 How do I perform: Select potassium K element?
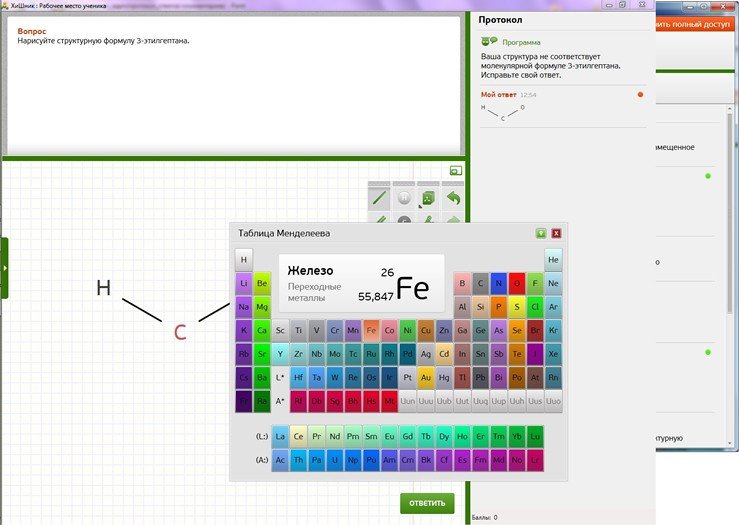(244, 330)
